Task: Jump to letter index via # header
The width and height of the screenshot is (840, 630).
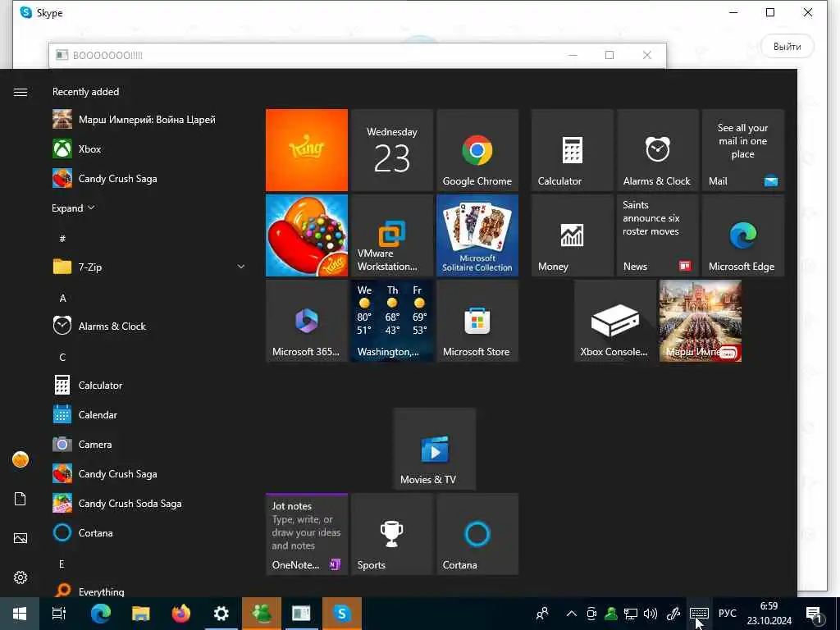Action: [62, 239]
